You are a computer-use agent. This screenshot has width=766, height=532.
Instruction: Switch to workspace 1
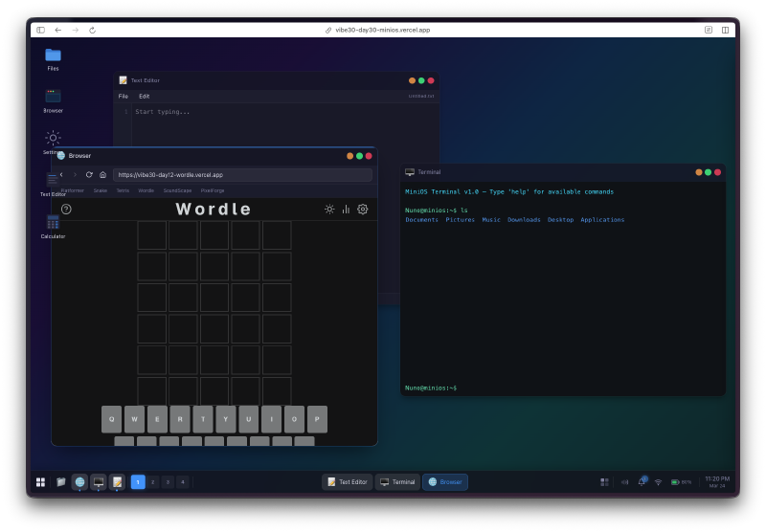click(x=138, y=482)
